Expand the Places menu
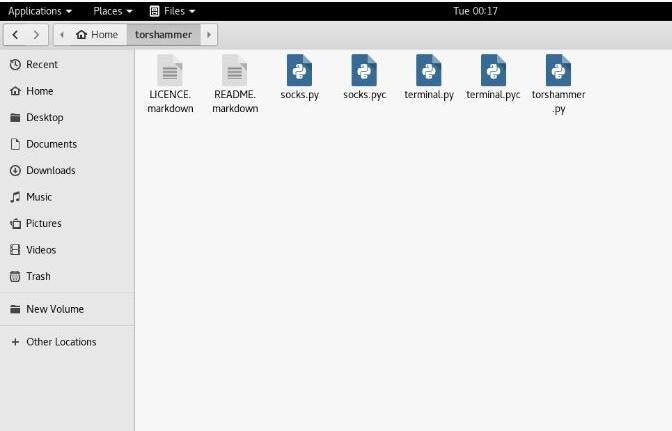The image size is (672, 431). [x=112, y=11]
